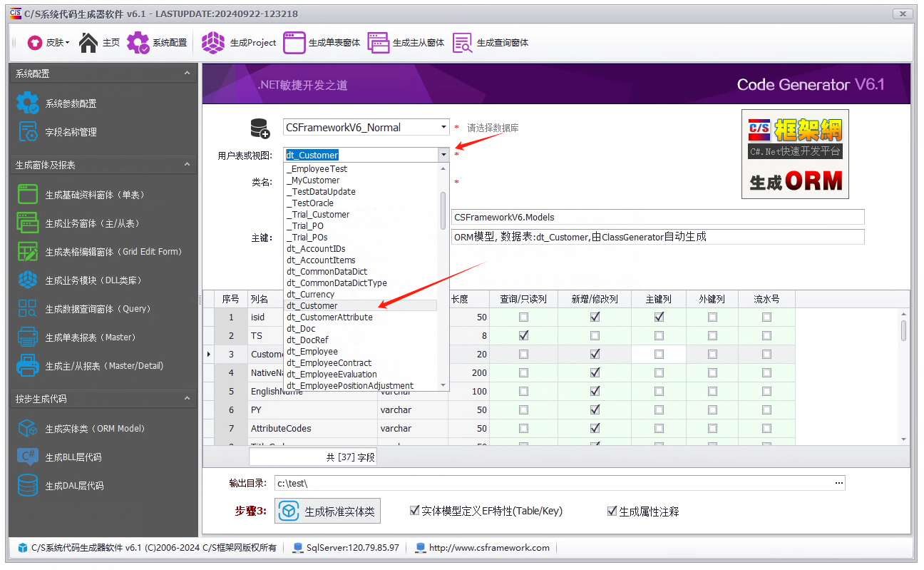Click the 生成单表窗体 toolbar icon
Screen dimensions: 924x570
[294, 43]
